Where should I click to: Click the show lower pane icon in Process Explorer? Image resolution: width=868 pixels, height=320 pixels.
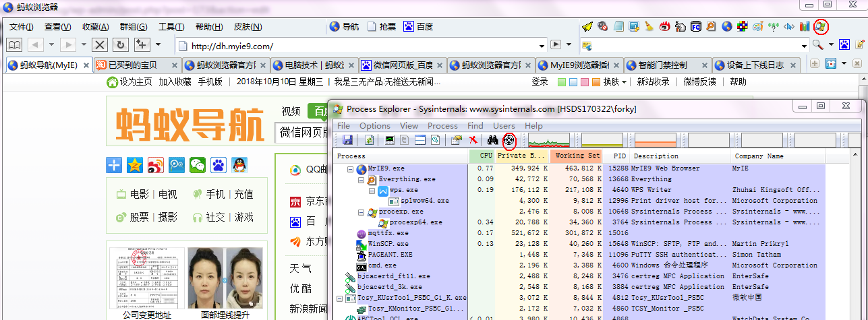click(420, 140)
